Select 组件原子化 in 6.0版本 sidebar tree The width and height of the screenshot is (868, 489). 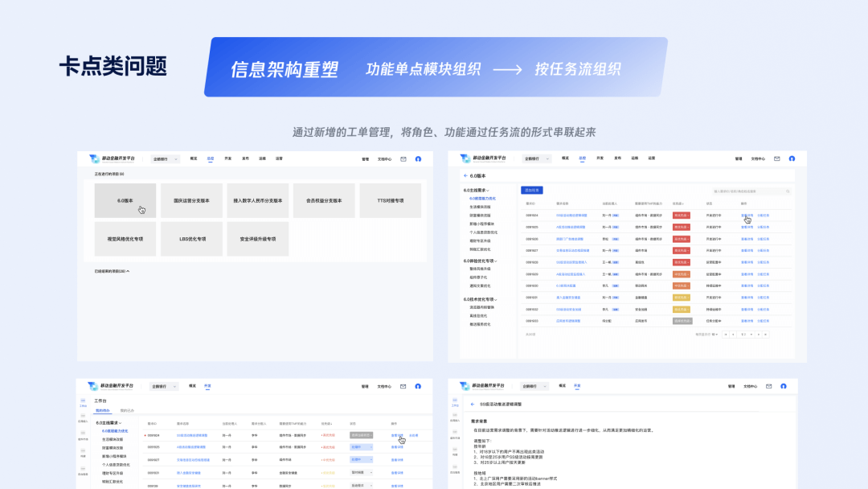477,277
